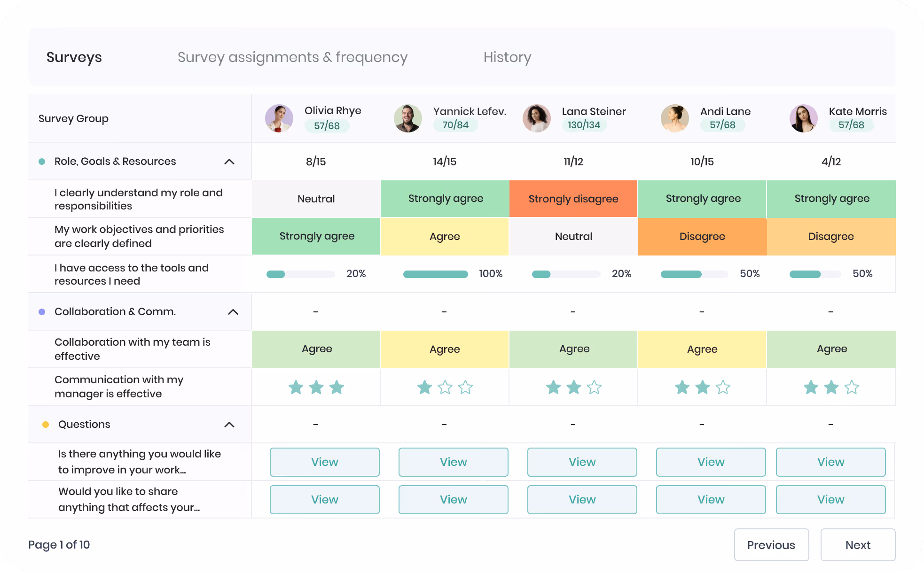Image resolution: width=924 pixels, height=573 pixels.
Task: Click Yannick Lefev.'s third empty star
Action: 465,387
